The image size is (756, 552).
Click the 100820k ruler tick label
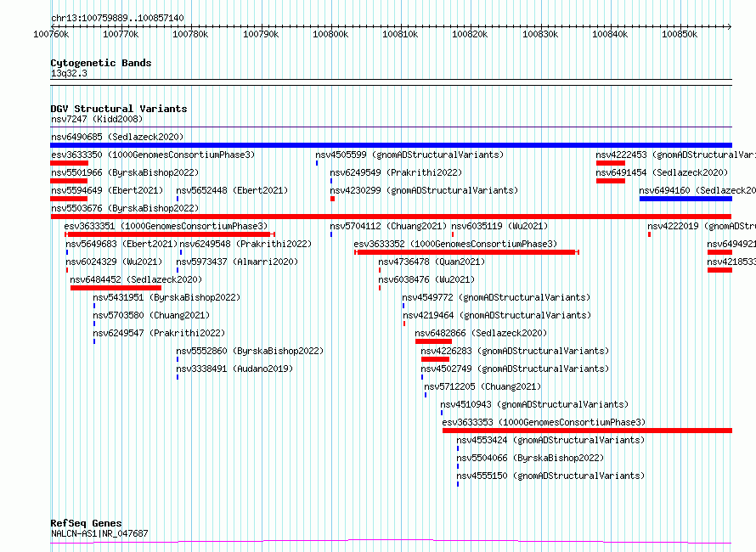[470, 34]
